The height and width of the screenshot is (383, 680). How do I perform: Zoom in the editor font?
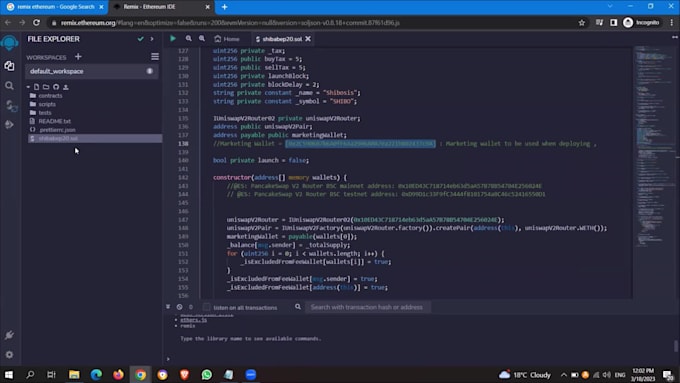pyautogui.click(x=202, y=39)
